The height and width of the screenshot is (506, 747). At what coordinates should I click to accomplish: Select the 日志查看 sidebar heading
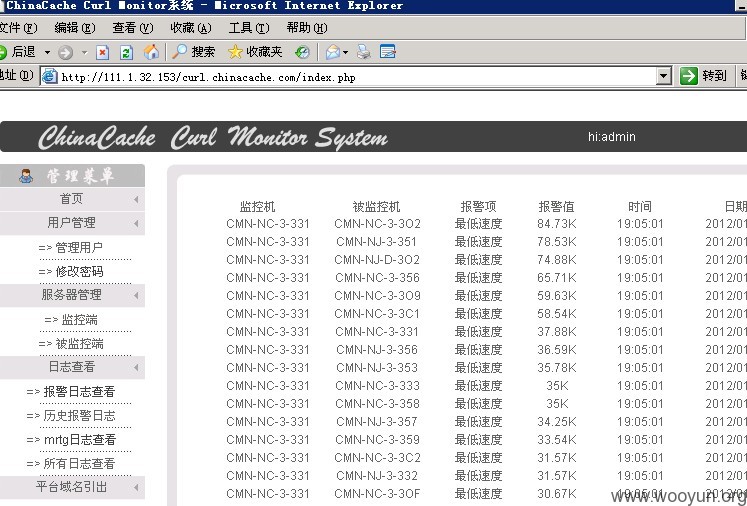71,366
